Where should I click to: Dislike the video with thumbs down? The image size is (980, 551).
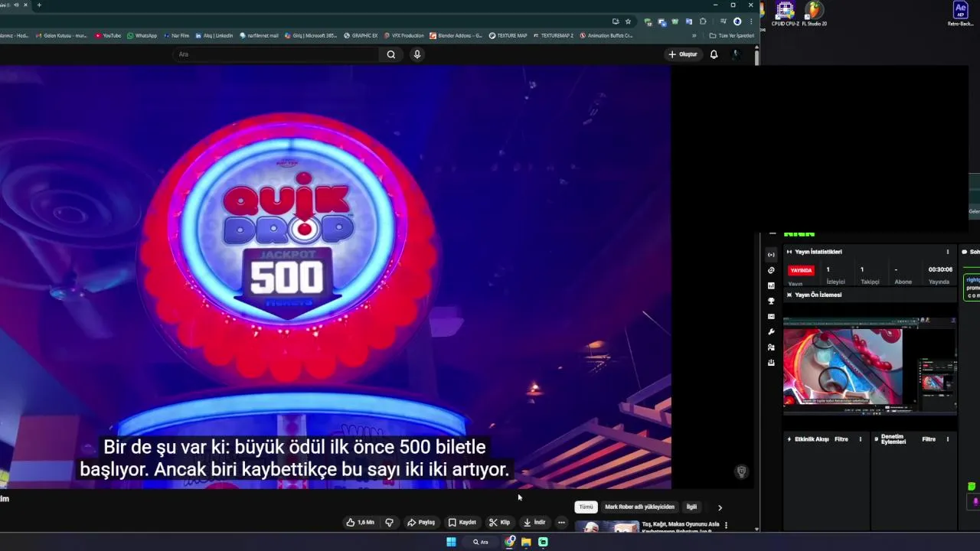pos(389,523)
